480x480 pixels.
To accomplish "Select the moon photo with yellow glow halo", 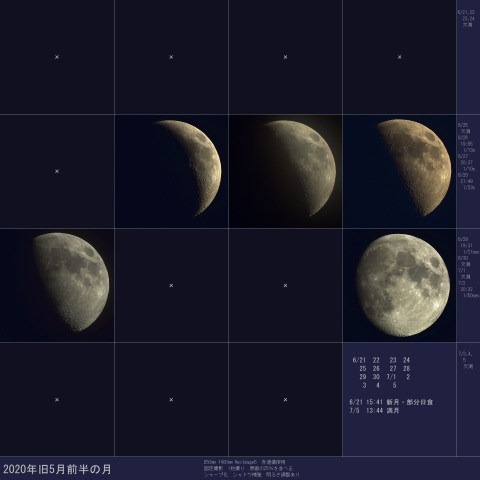I will click(285, 171).
